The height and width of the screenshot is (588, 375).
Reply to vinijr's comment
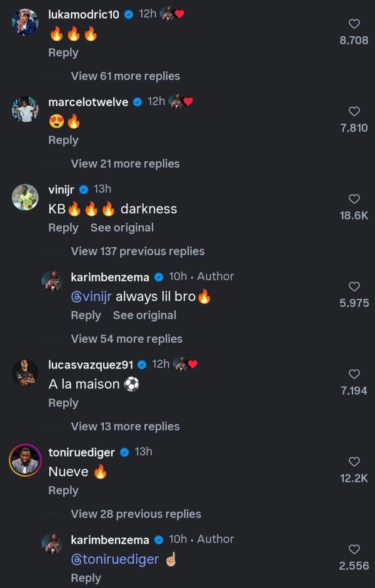pos(63,228)
